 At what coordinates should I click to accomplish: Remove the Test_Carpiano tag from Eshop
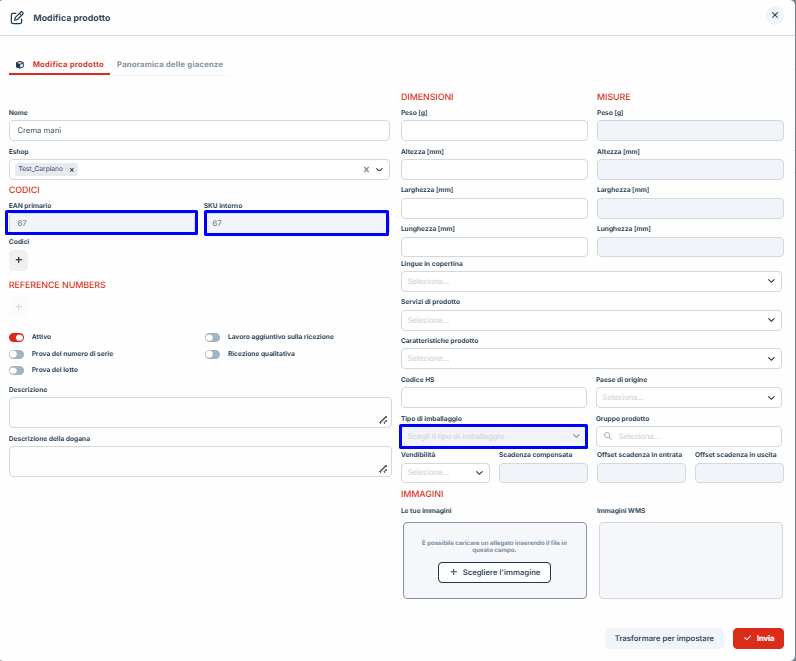pyautogui.click(x=72, y=170)
